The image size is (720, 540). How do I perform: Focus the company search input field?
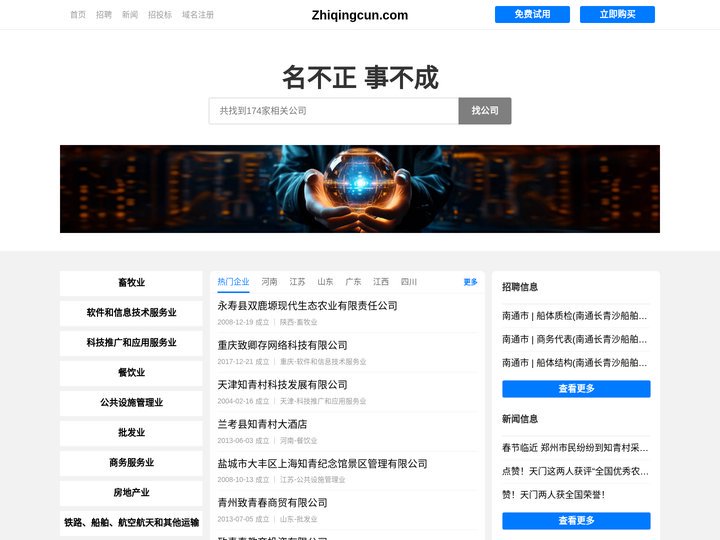334,111
